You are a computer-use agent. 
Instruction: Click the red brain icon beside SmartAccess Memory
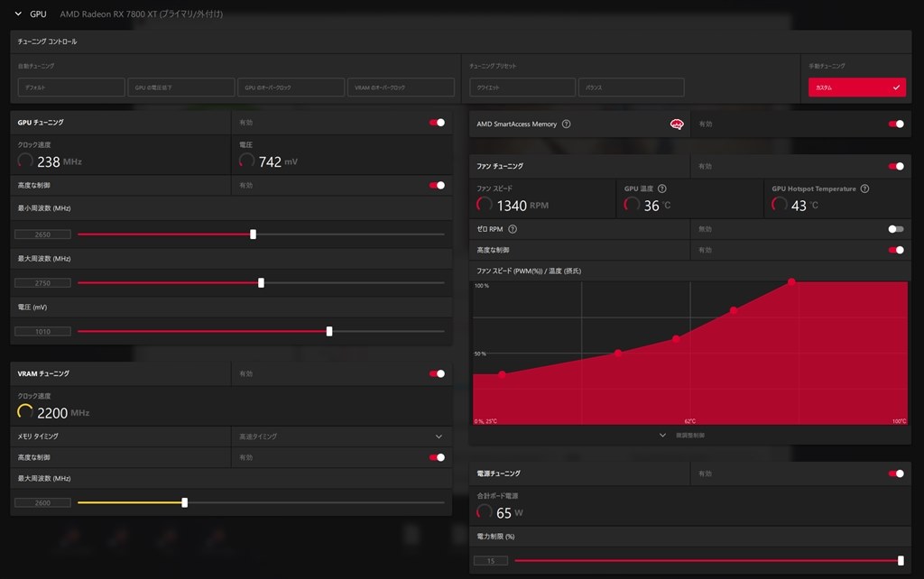coord(676,124)
